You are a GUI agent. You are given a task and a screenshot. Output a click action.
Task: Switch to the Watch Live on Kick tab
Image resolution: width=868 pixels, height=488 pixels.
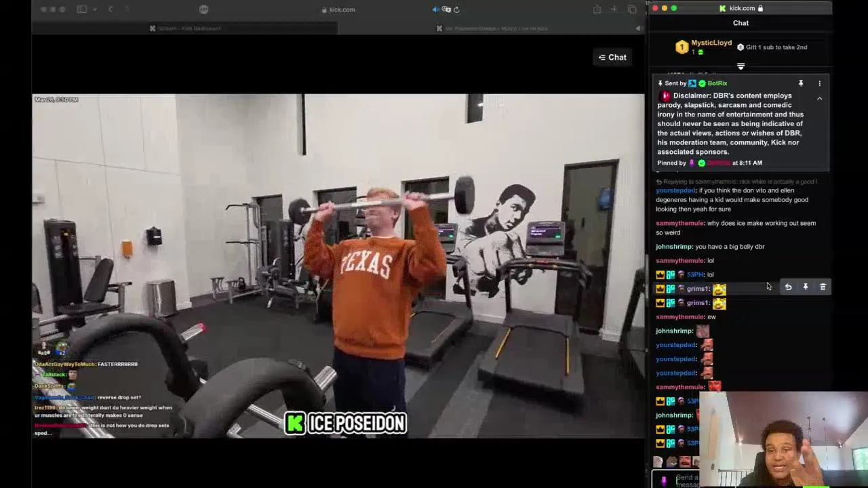492,28
